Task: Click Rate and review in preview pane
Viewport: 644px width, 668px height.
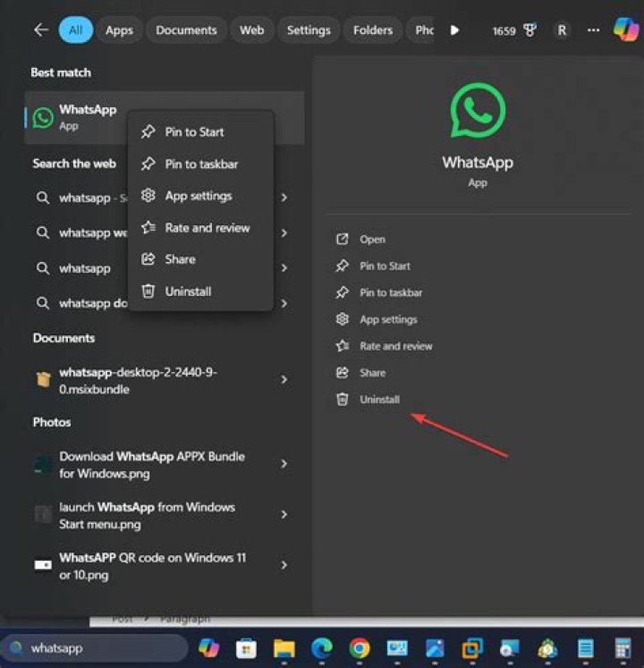Action: 385,346
